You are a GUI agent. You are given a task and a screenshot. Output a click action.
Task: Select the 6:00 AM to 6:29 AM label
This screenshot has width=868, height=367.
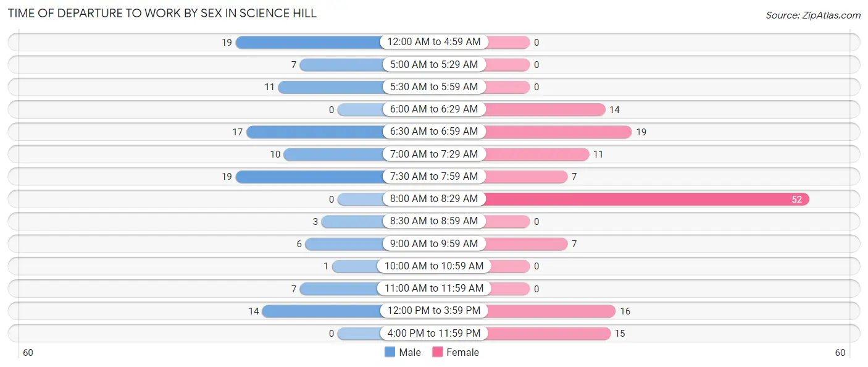(x=434, y=109)
